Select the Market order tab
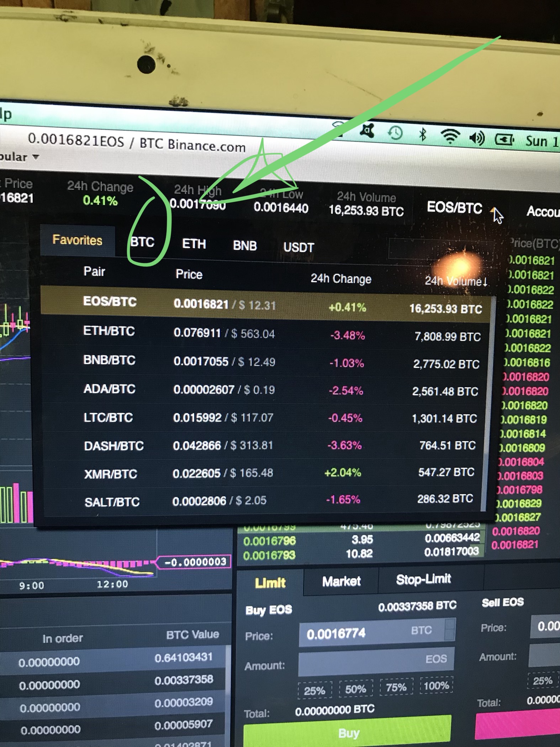The image size is (560, 747). coord(341,581)
